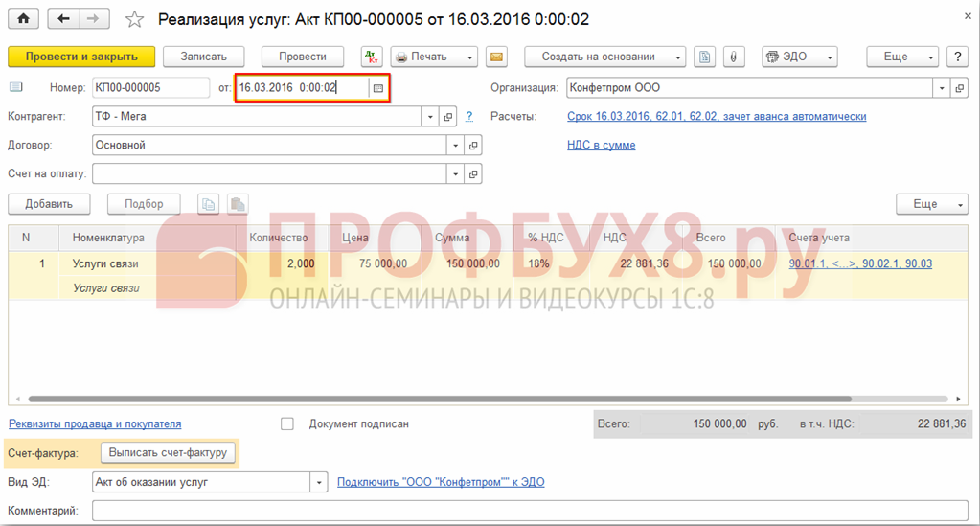Click Записать button
The image size is (980, 526).
(204, 57)
